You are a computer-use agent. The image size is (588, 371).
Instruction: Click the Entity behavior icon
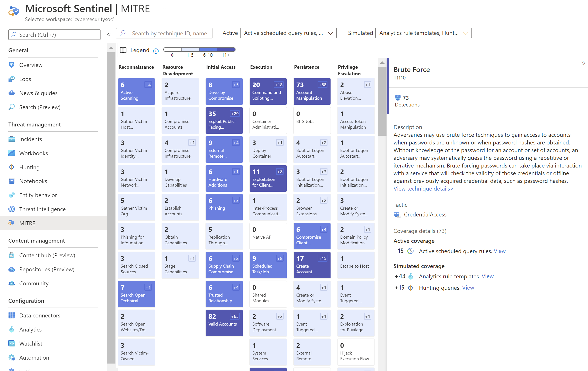(12, 195)
